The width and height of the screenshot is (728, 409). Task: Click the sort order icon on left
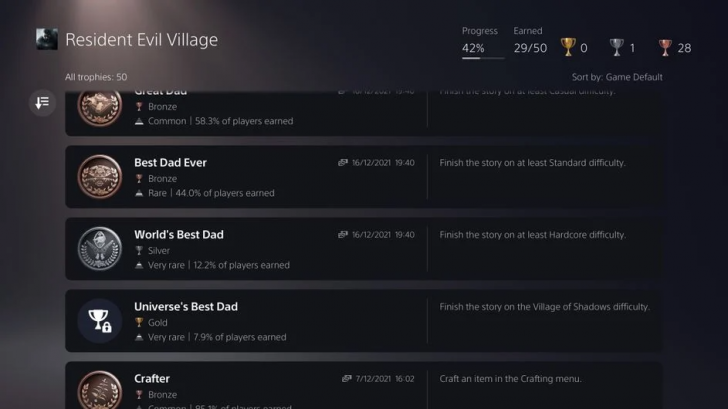pyautogui.click(x=42, y=102)
